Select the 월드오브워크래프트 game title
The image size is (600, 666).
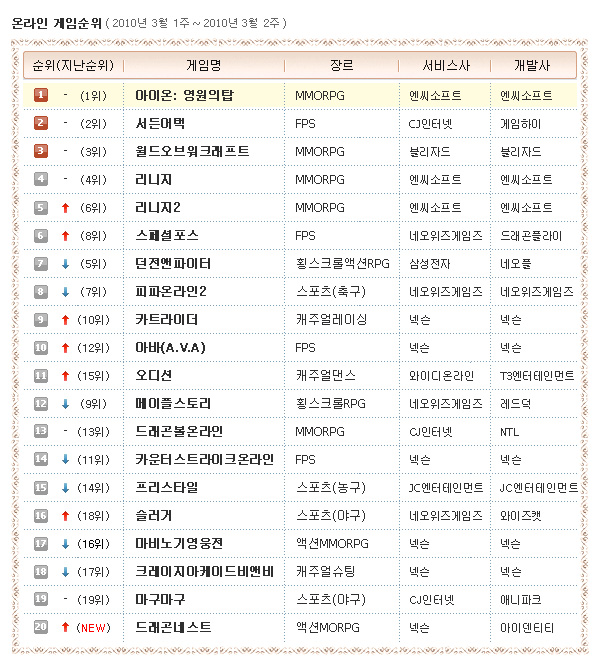pos(192,151)
